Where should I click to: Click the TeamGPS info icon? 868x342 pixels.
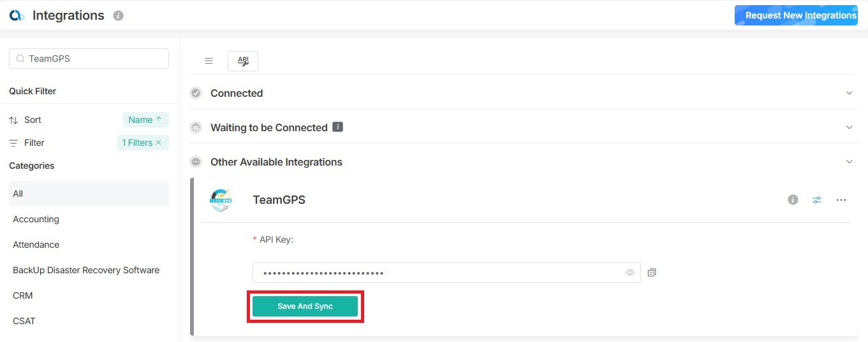(793, 200)
